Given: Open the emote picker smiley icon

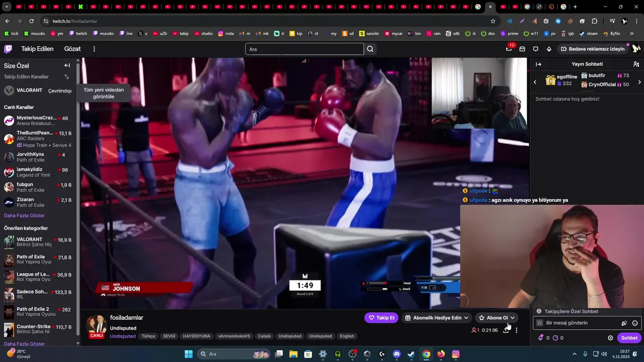Looking at the screenshot, I should 635,323.
